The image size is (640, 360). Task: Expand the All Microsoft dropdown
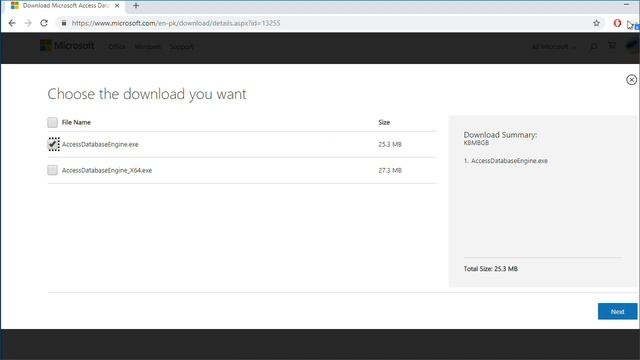[x=553, y=47]
